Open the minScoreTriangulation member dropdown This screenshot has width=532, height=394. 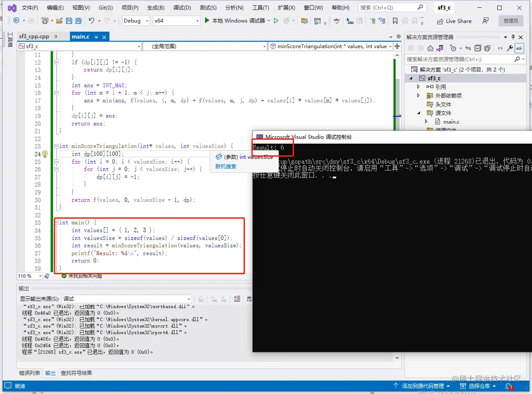tap(330, 46)
